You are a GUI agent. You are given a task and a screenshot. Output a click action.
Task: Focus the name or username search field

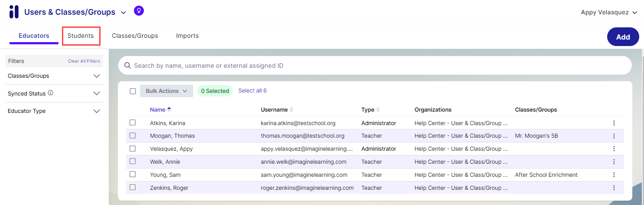pos(375,66)
